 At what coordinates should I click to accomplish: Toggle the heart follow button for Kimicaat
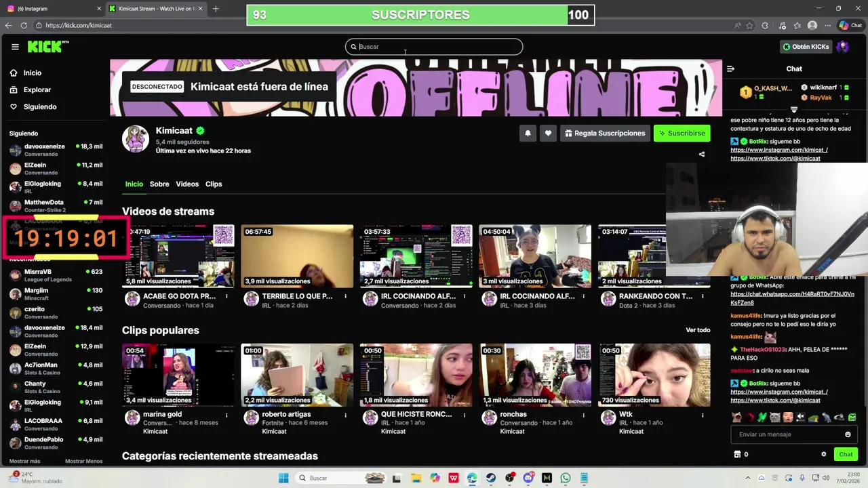tap(548, 133)
